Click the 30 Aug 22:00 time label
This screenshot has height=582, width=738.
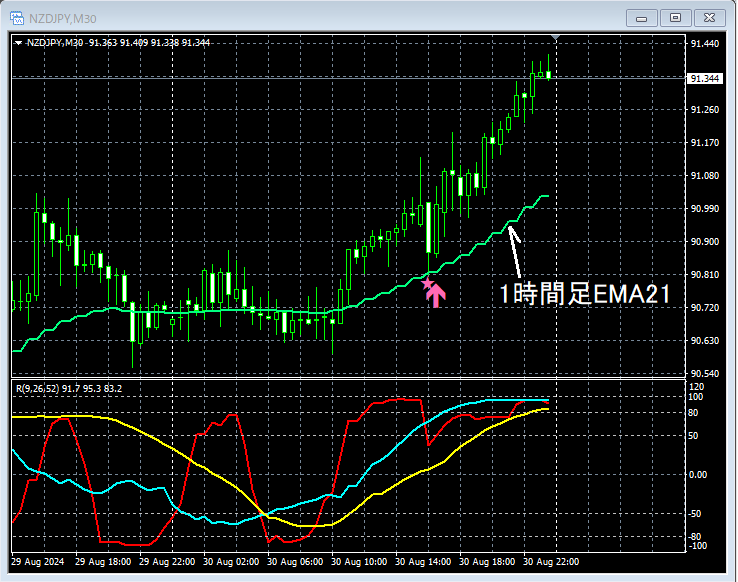coord(551,562)
